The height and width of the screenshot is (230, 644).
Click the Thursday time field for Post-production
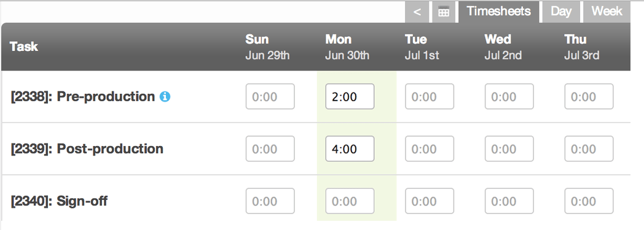coord(589,148)
